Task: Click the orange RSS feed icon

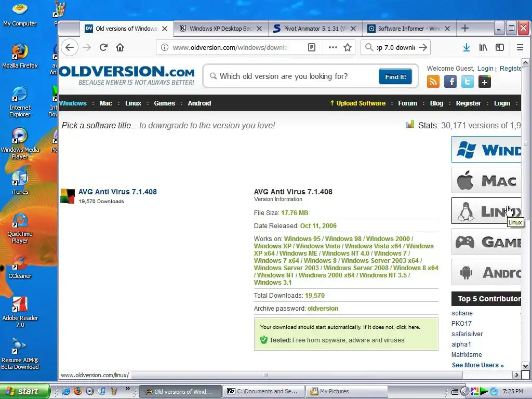Action: coord(433,82)
